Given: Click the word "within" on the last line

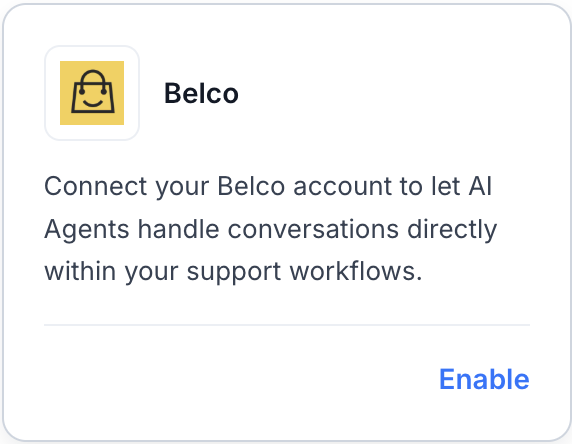Looking at the screenshot, I should point(80,272).
